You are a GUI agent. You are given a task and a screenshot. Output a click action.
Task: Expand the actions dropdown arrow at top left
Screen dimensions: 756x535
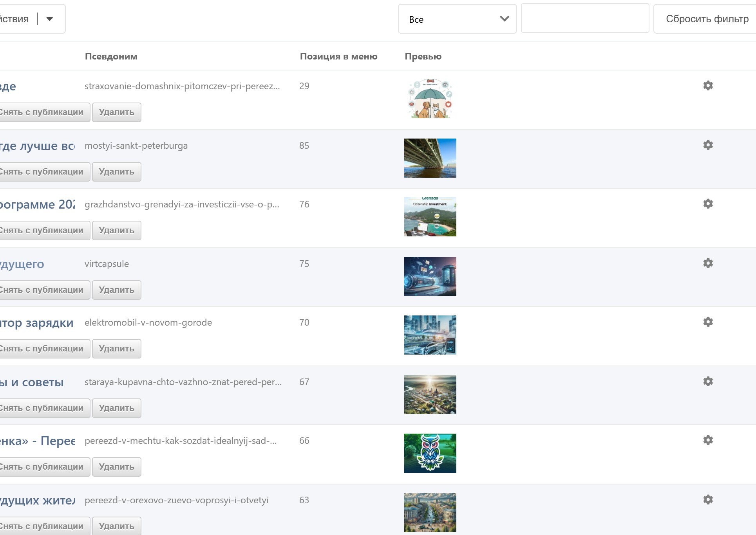(50, 19)
